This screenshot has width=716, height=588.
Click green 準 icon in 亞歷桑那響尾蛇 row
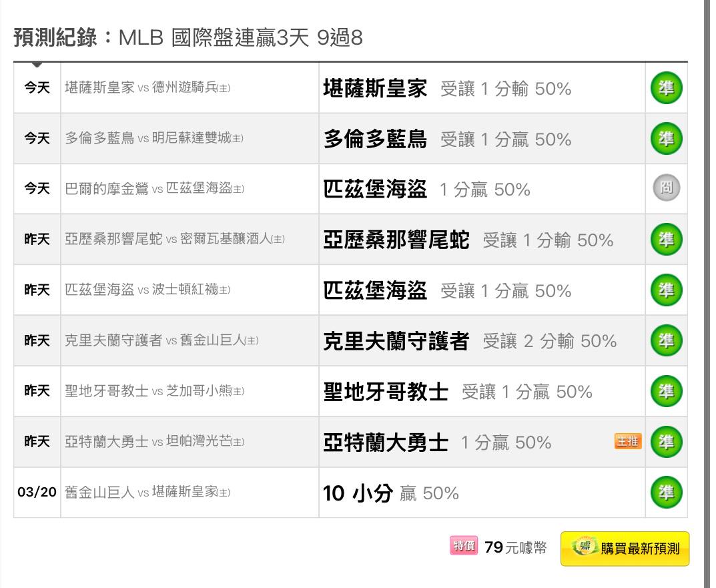(x=666, y=240)
